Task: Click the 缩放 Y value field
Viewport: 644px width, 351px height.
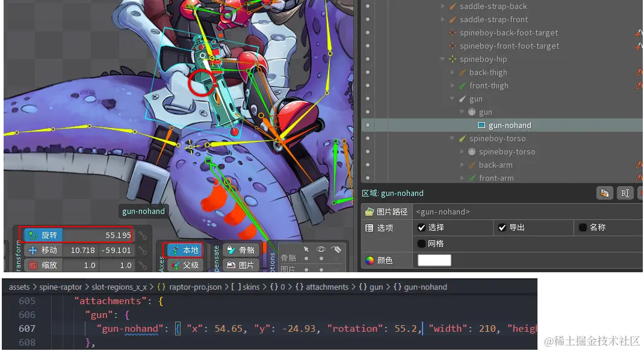Action: point(116,265)
